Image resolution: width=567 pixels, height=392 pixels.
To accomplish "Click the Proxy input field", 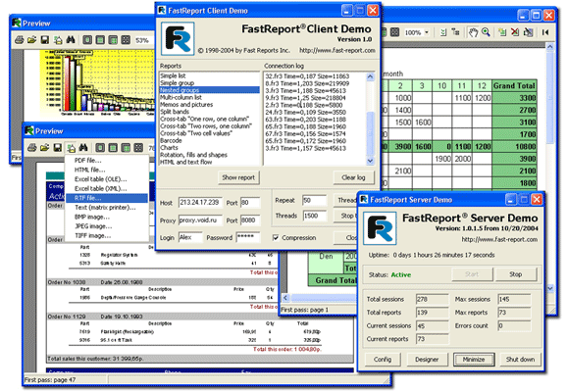I will tap(200, 220).
